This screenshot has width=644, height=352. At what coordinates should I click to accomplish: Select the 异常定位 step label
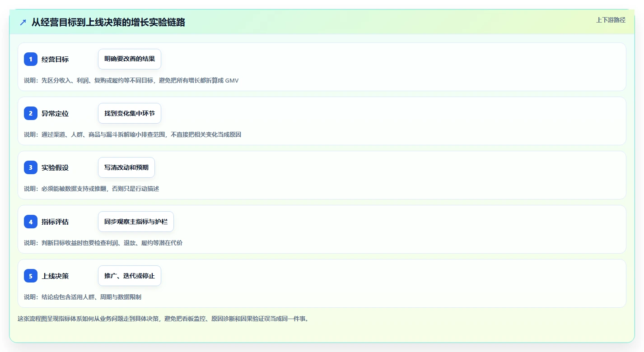pyautogui.click(x=55, y=113)
